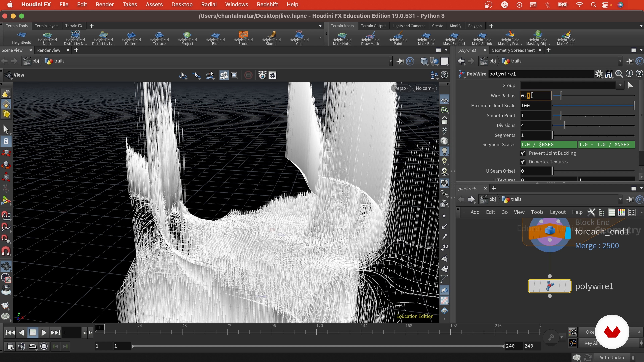Image resolution: width=644 pixels, height=362 pixels.
Task: Expand the Group field dropdown arrow
Action: pos(620,85)
